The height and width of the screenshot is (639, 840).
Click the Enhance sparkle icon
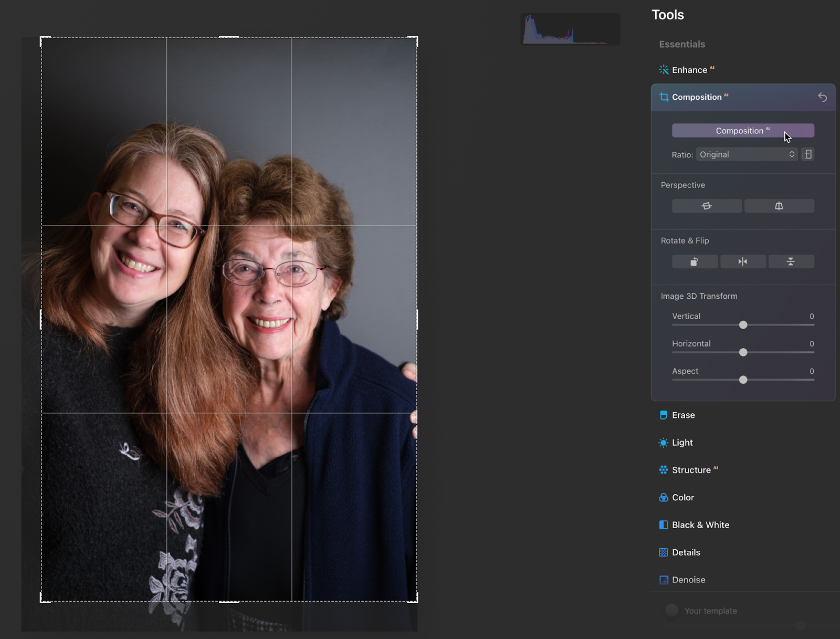(x=664, y=70)
